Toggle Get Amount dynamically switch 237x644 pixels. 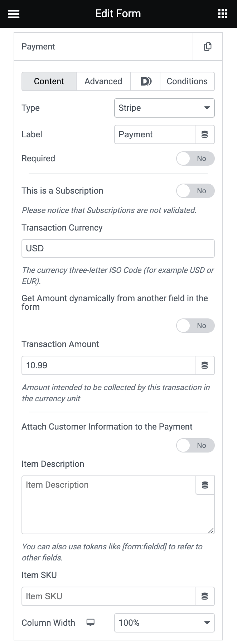point(195,326)
